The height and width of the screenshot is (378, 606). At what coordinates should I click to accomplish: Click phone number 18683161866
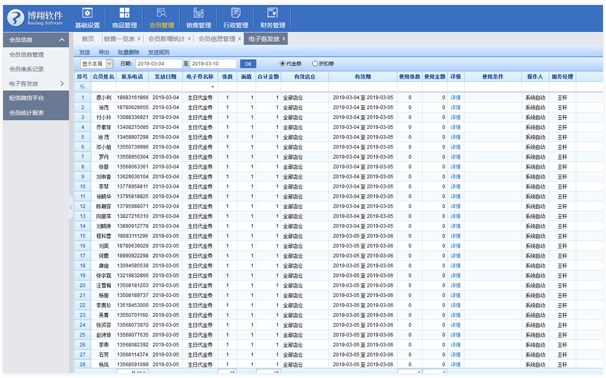133,98
